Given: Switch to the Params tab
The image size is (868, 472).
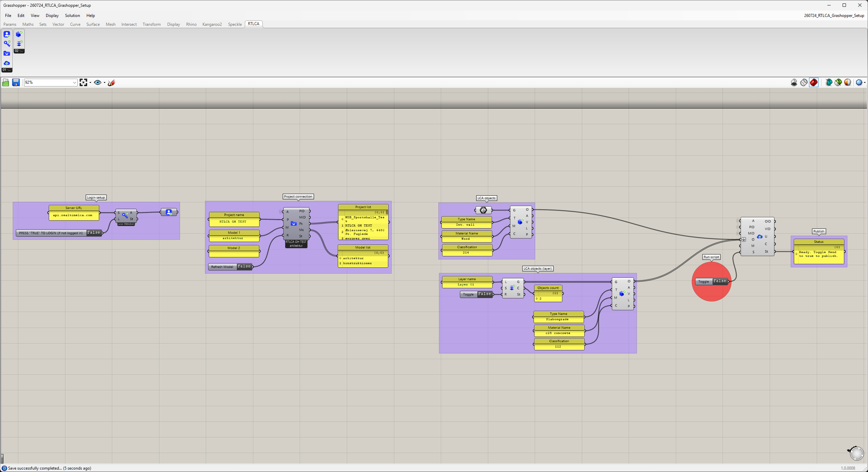Looking at the screenshot, I should 10,24.
